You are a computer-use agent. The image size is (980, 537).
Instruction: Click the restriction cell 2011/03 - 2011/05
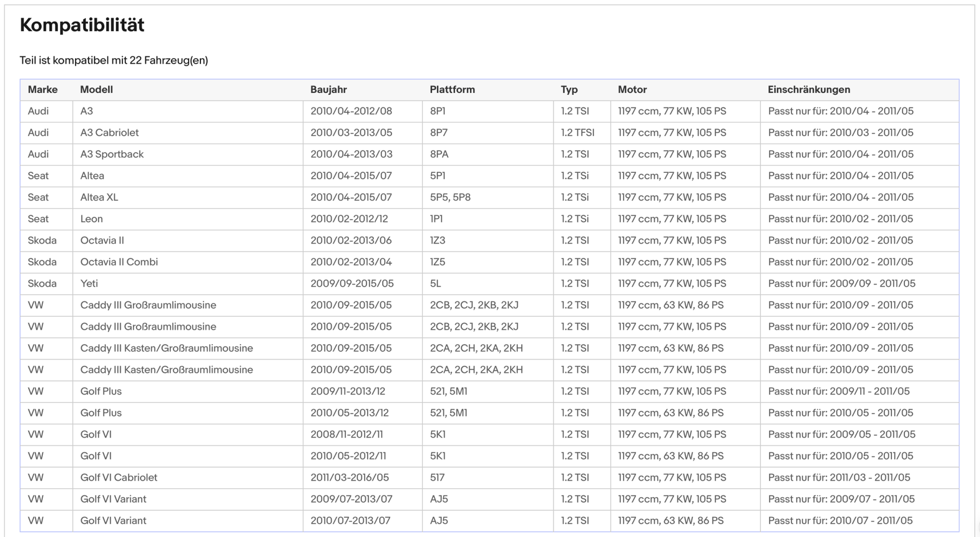coord(838,478)
